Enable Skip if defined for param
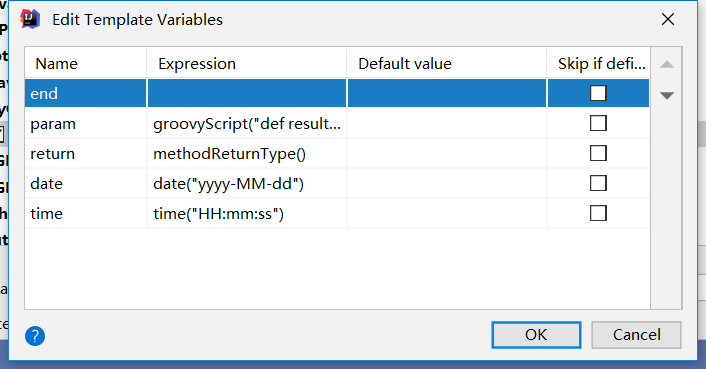 (x=598, y=123)
